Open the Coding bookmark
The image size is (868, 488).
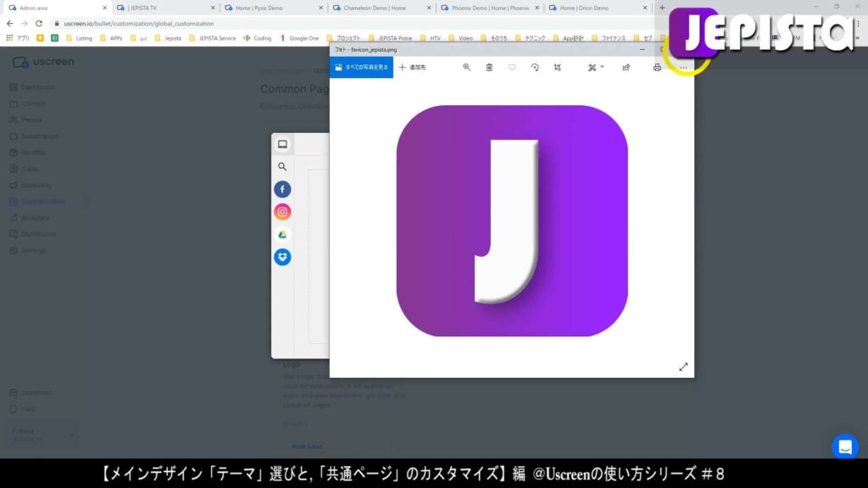tap(258, 38)
